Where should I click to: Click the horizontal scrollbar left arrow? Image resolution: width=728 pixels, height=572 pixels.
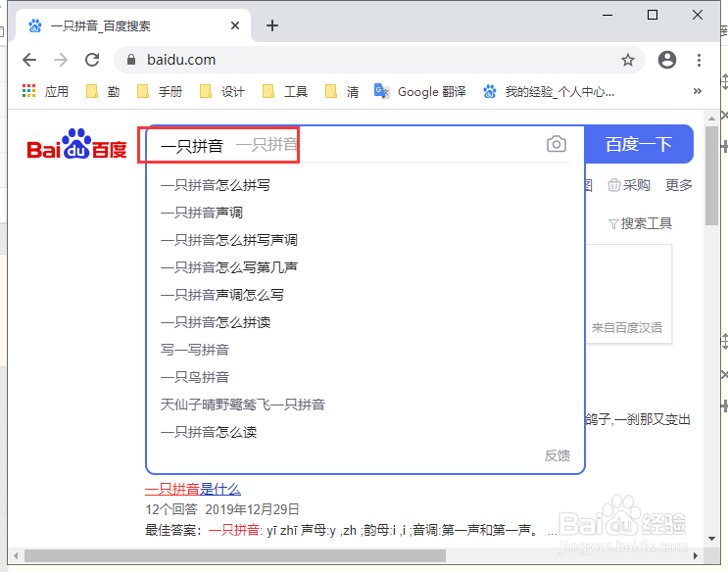pyautogui.click(x=16, y=555)
